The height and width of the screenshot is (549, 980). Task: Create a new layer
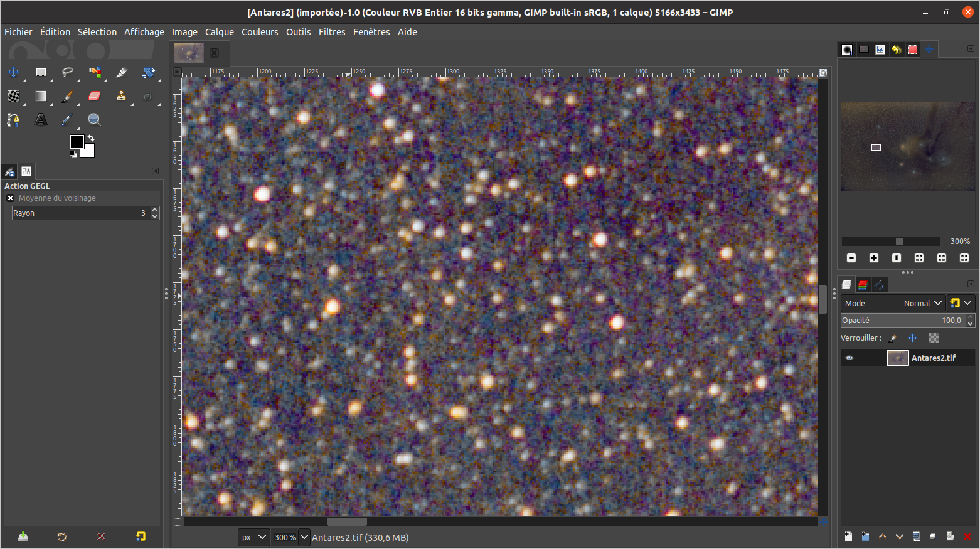pyautogui.click(x=848, y=536)
